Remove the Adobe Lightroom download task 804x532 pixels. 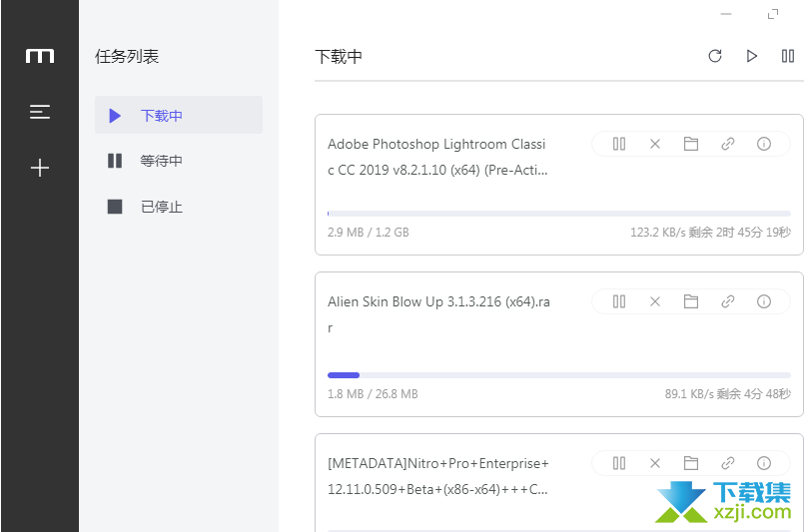(x=655, y=144)
